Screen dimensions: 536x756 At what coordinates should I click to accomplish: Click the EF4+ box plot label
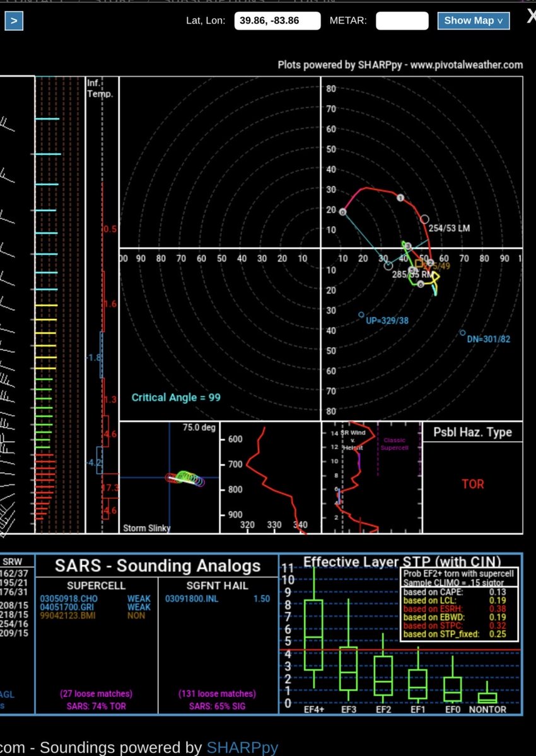313,709
